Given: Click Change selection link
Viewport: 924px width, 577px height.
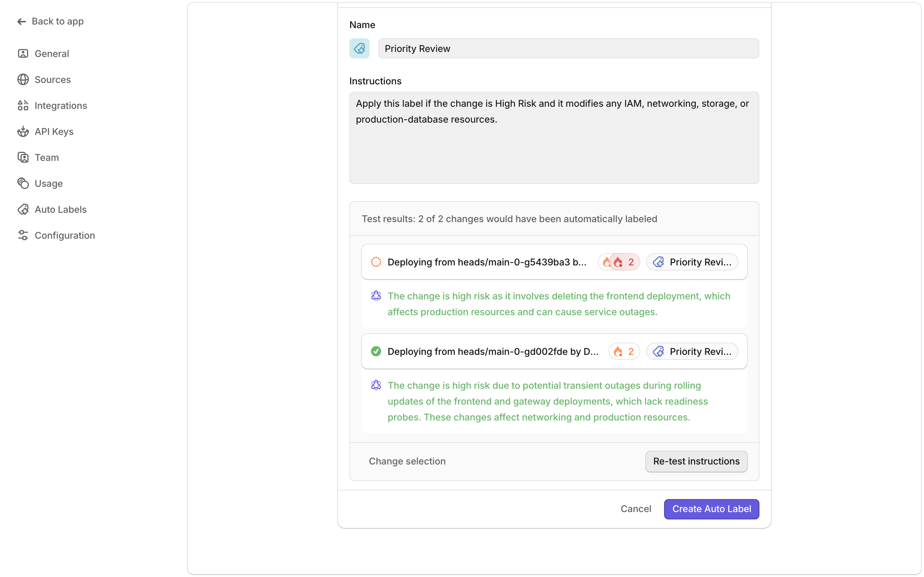Looking at the screenshot, I should click(407, 461).
